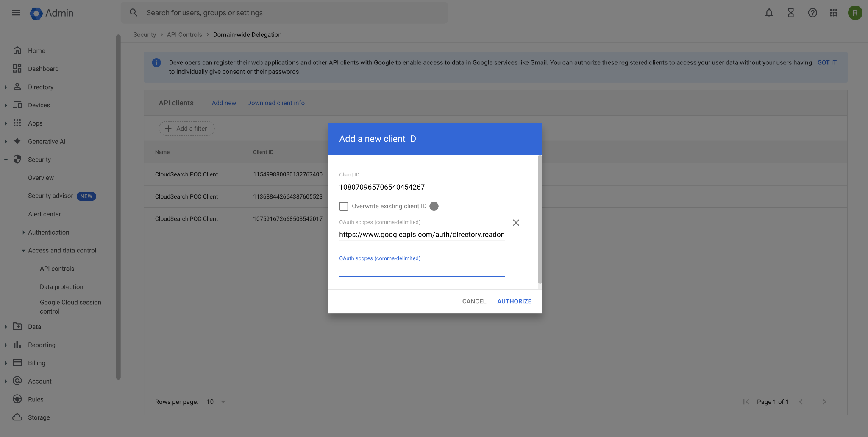
Task: Open the account avatar menu
Action: click(x=855, y=13)
